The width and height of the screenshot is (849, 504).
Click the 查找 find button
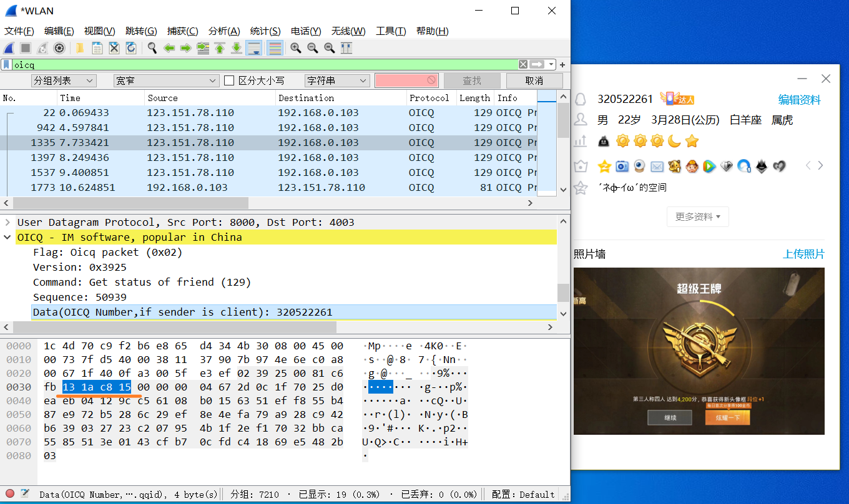coord(471,80)
